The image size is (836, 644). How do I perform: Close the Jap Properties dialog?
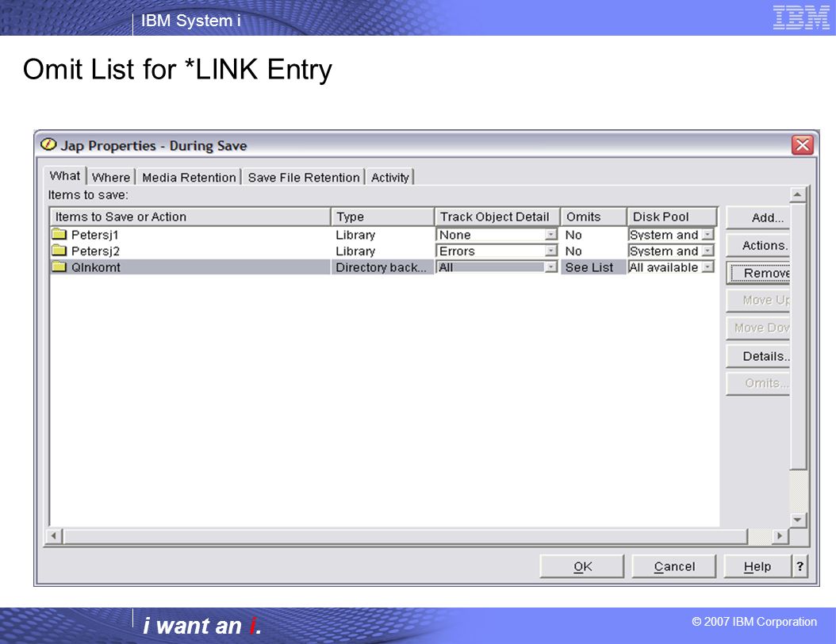(x=803, y=145)
